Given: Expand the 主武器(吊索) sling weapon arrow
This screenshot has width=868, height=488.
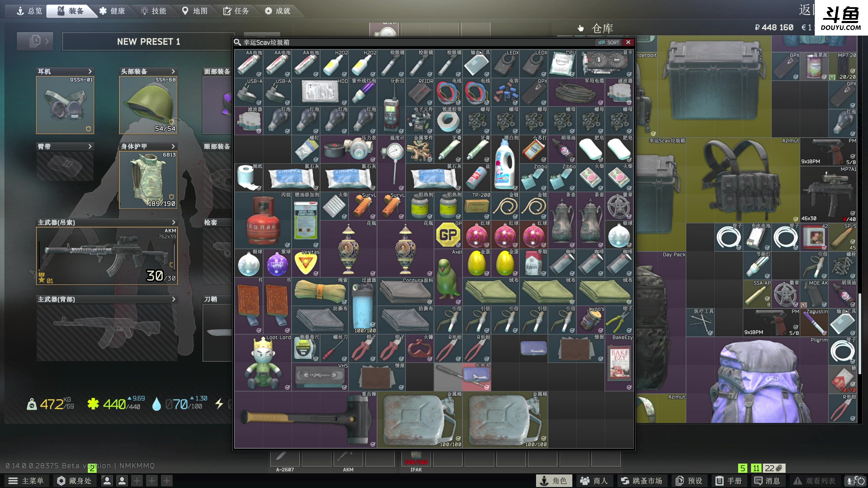Looking at the screenshot, I should coord(173,222).
